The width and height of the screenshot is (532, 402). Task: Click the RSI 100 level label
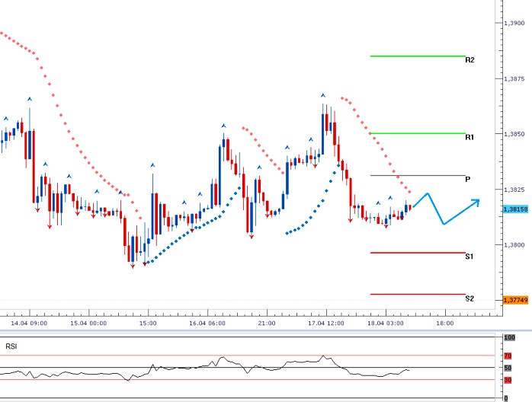510,337
